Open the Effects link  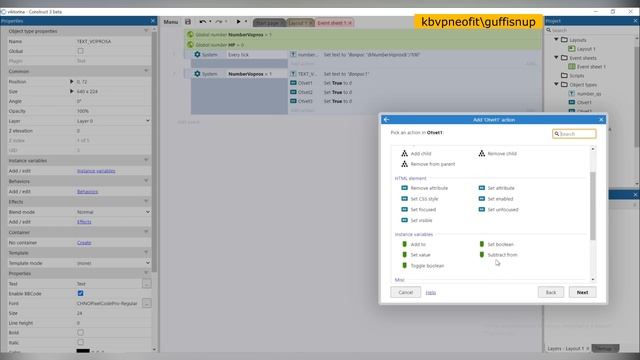pyautogui.click(x=84, y=222)
